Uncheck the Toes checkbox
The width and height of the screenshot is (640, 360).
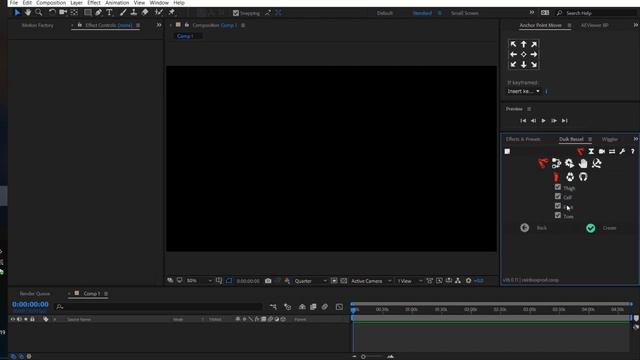click(558, 216)
